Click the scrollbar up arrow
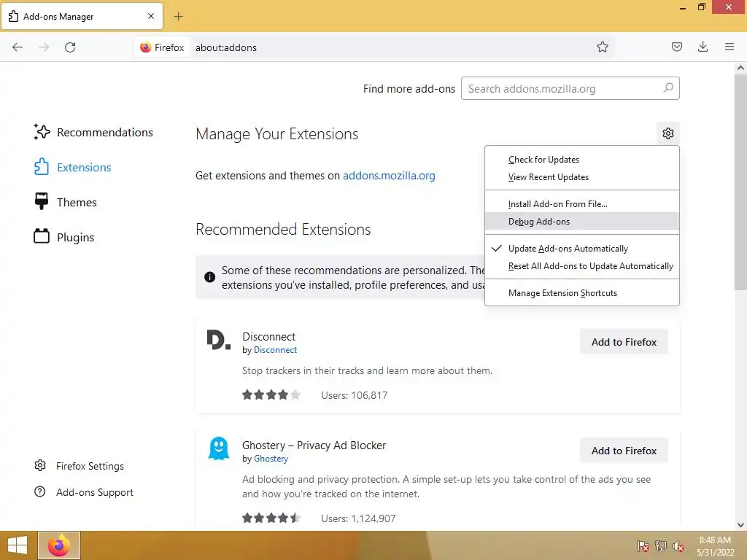The width and height of the screenshot is (747, 560). pyautogui.click(x=740, y=68)
